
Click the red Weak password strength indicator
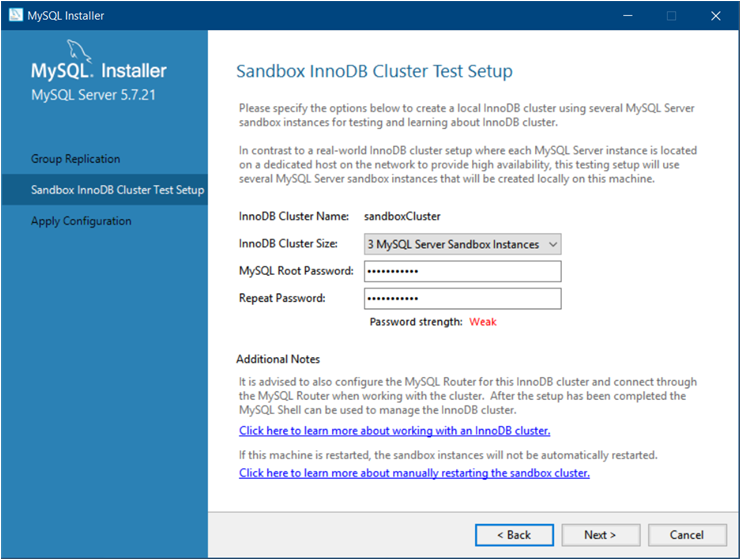coord(483,322)
